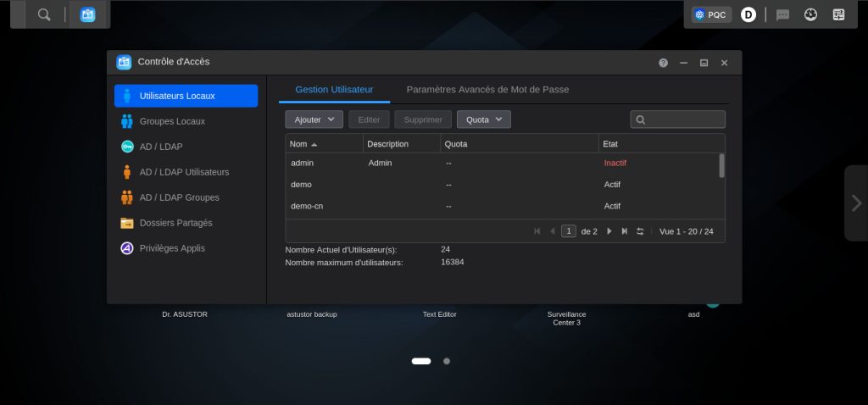Select Utilisateurs Locaux in sidebar
Screen dimensions: 868x405
click(186, 96)
